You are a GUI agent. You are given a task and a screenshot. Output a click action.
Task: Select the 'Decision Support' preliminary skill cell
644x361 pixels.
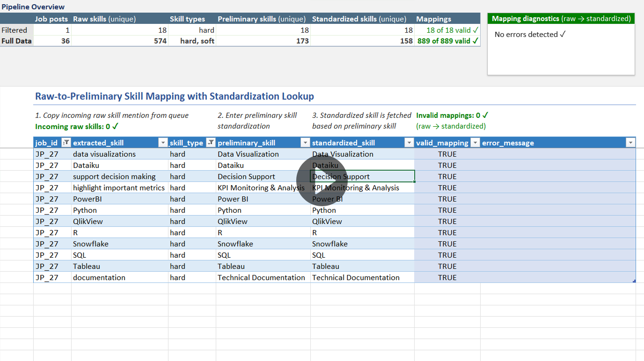tap(263, 176)
